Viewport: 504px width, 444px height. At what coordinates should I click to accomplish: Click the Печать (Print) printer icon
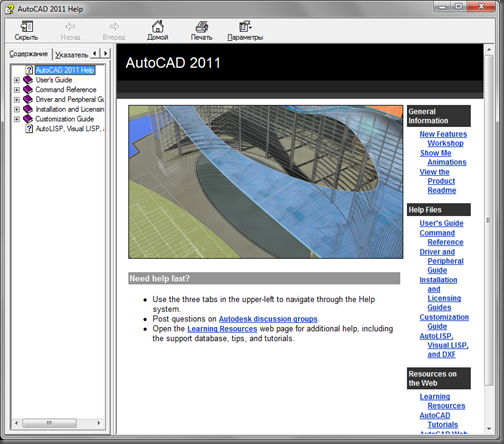(x=201, y=27)
